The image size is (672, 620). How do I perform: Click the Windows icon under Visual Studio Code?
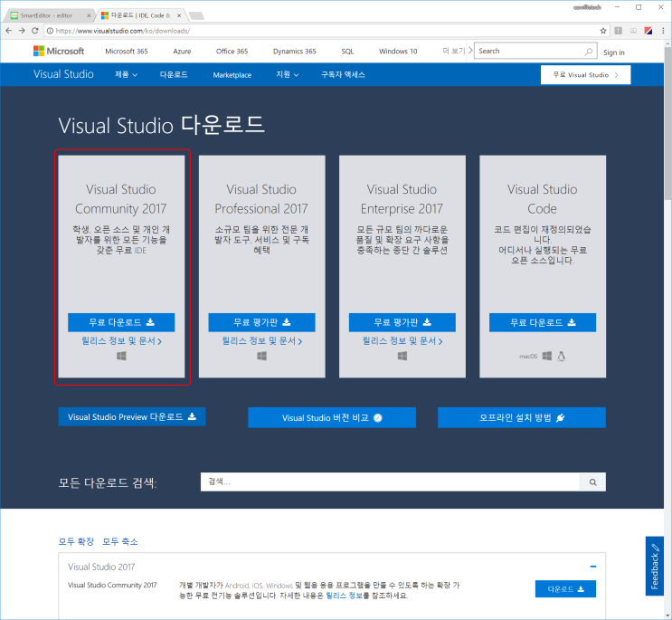(x=547, y=356)
